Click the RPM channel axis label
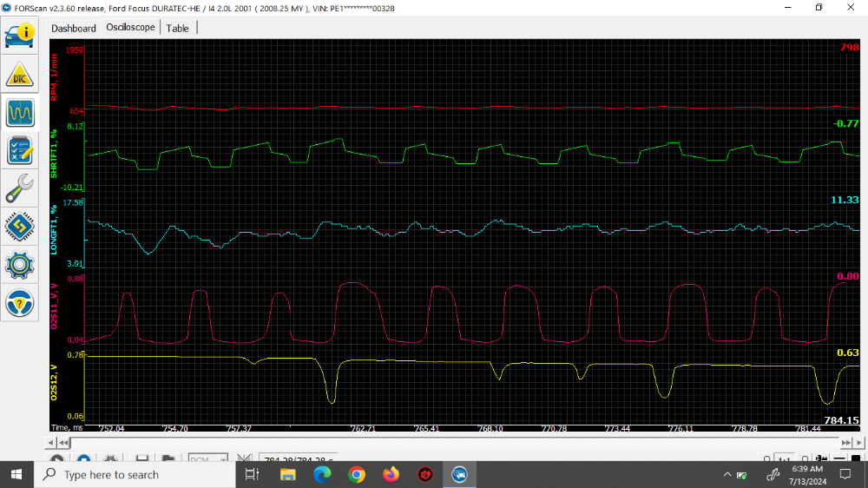 click(x=54, y=76)
